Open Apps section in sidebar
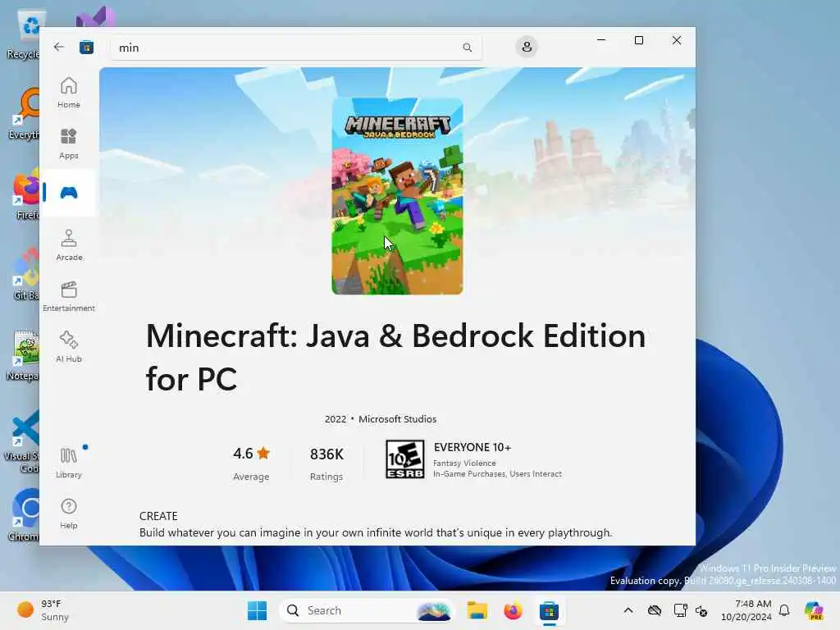The width and height of the screenshot is (840, 630). pos(69,144)
